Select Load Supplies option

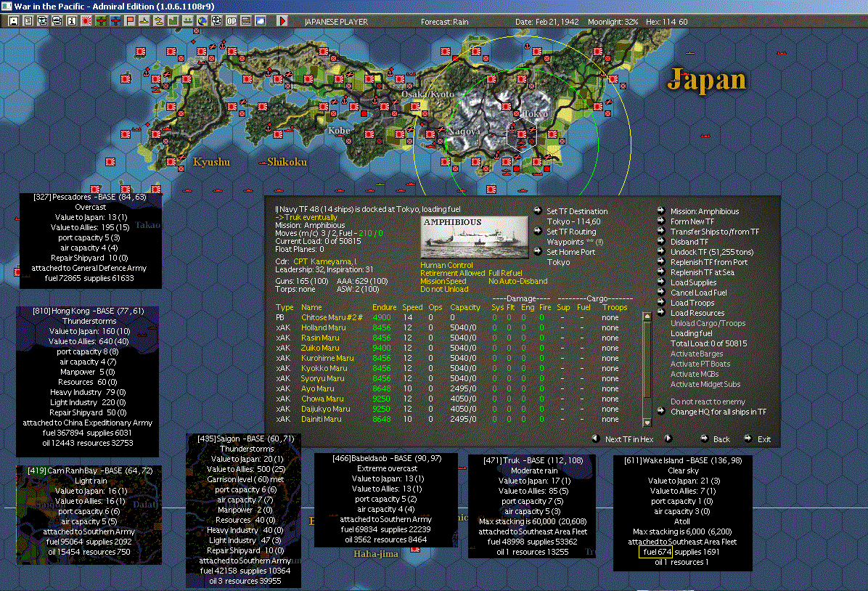[x=693, y=282]
